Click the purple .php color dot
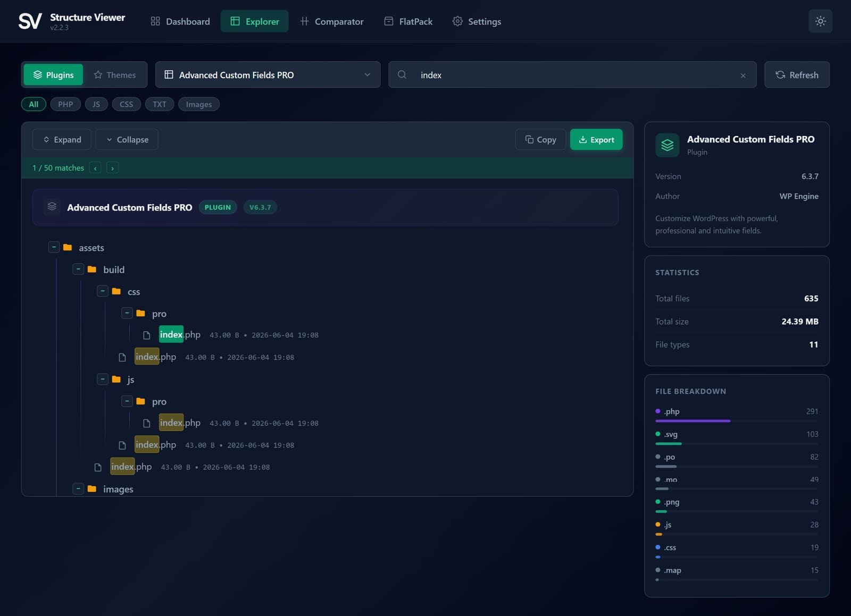Screen dimensions: 851x616 point(658,411)
